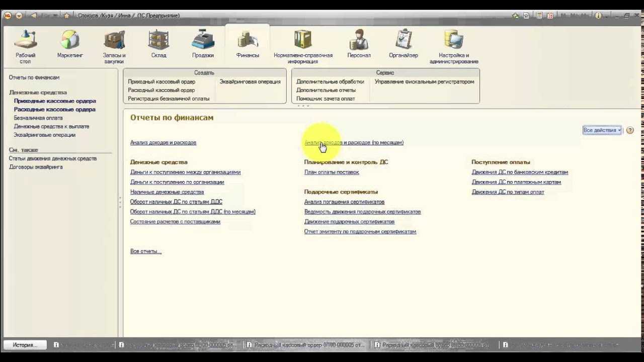Open the calendar icon in the title bar
This screenshot has height=362, width=644.
click(550, 16)
